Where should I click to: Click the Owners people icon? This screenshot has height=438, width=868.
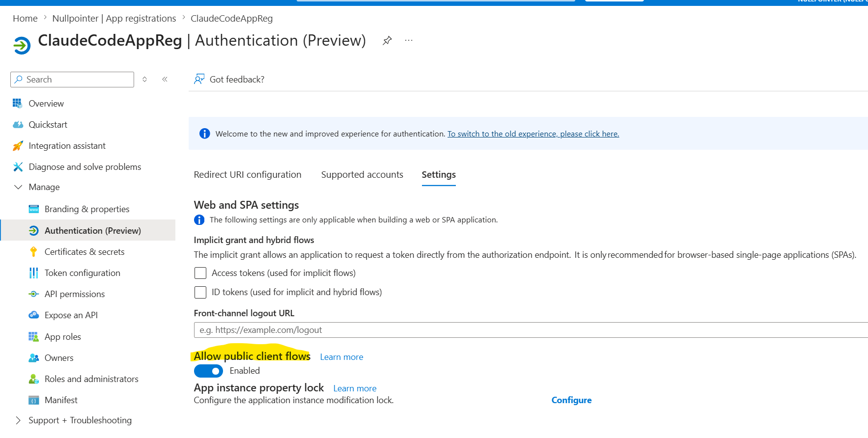point(33,358)
